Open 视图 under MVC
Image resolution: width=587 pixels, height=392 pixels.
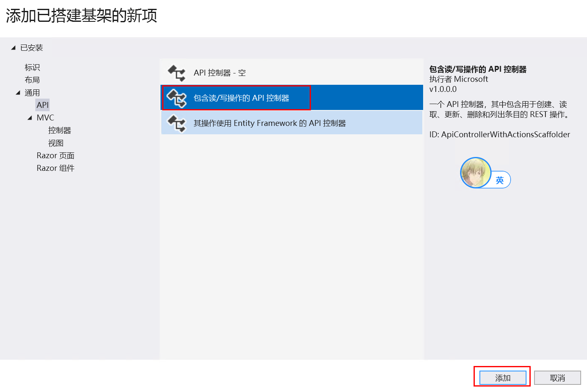[56, 143]
